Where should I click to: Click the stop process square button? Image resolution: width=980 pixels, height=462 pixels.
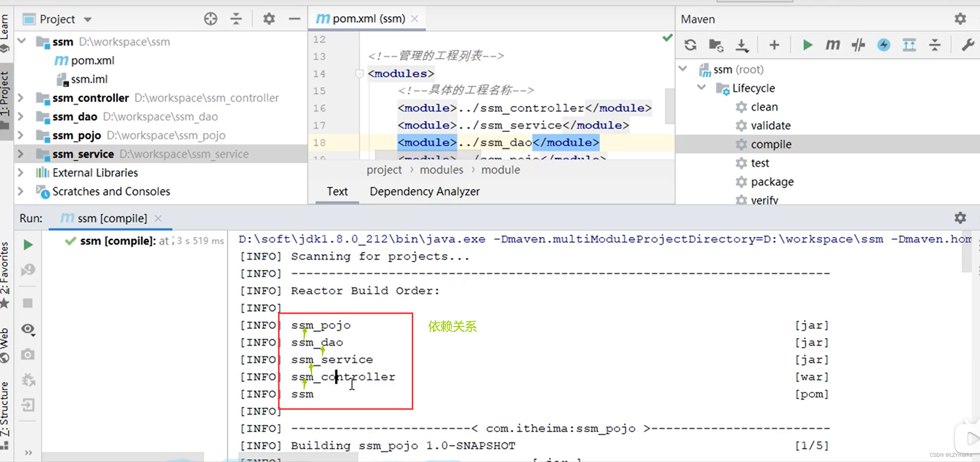coord(28,303)
